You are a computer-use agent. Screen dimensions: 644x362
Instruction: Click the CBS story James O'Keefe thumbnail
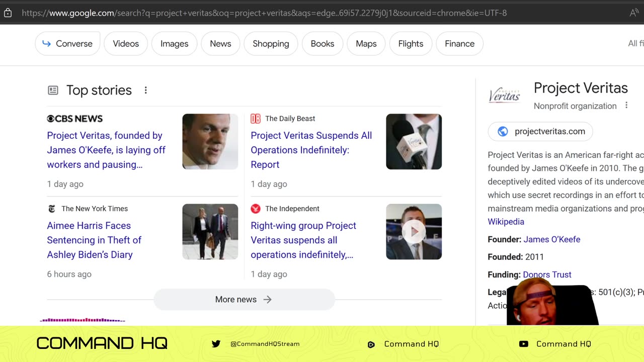[210, 141]
